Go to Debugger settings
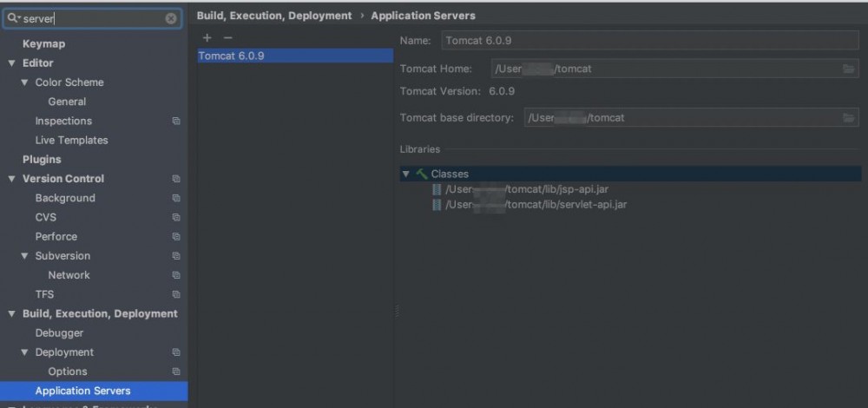This screenshot has width=868, height=408. (x=59, y=333)
